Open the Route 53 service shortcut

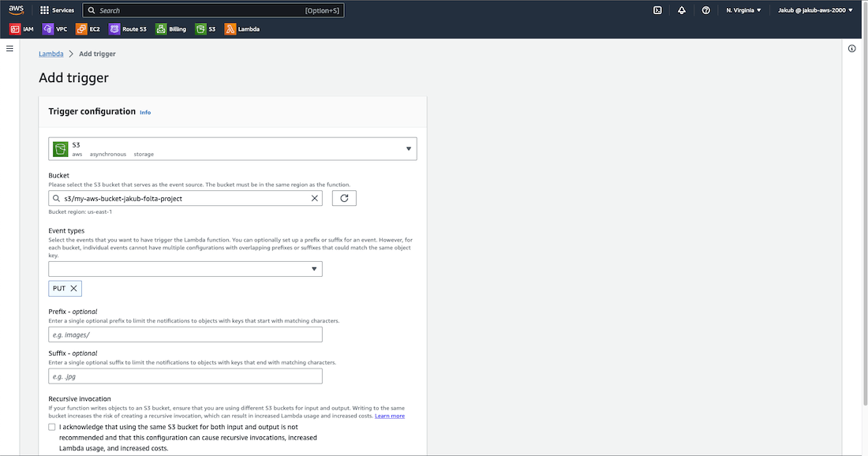click(128, 29)
